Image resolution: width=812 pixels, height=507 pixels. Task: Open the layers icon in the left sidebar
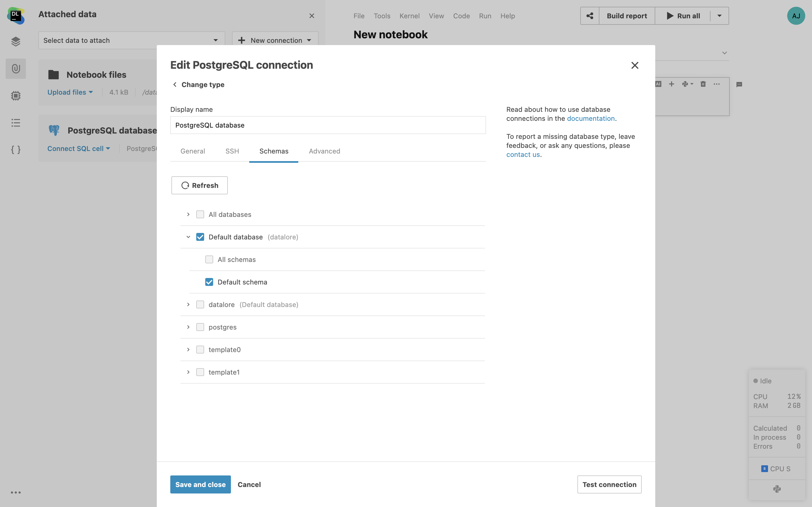[x=16, y=42]
